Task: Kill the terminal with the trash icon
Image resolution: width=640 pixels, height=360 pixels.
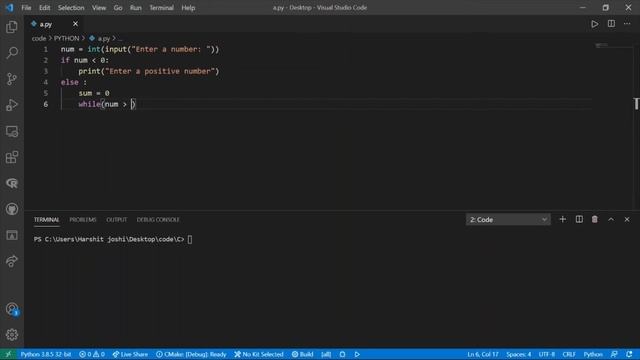Action: 595,220
